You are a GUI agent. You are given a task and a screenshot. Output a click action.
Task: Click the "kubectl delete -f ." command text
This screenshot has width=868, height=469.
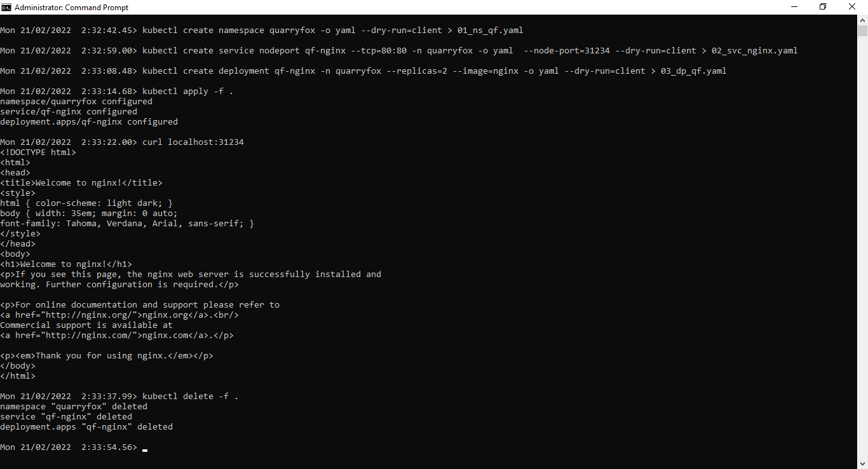pos(191,397)
